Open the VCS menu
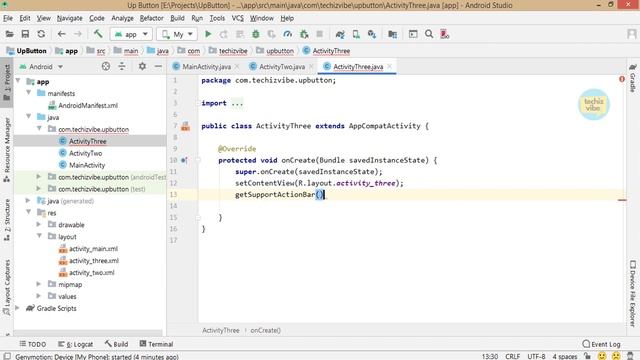The height and width of the screenshot is (360, 640). point(238,18)
